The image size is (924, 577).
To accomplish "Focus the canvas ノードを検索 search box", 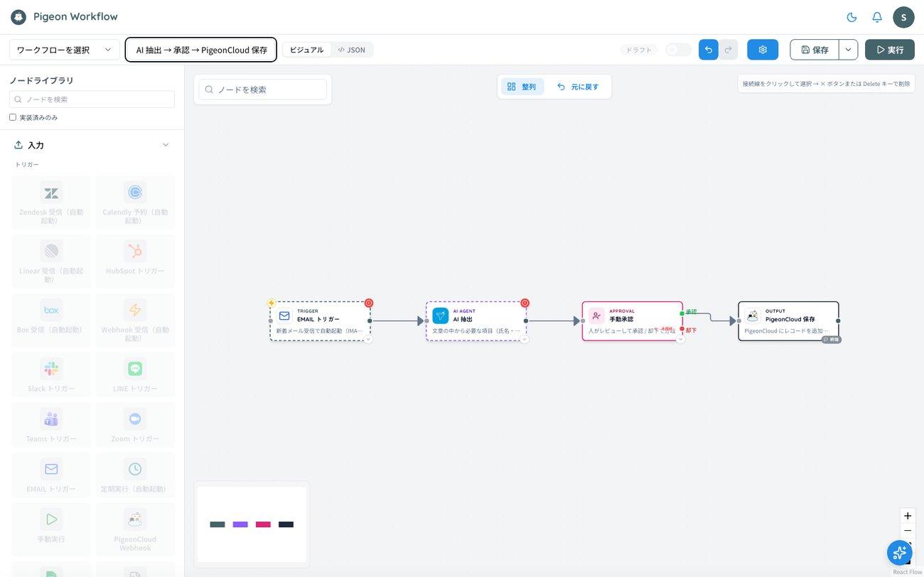I will 263,90.
